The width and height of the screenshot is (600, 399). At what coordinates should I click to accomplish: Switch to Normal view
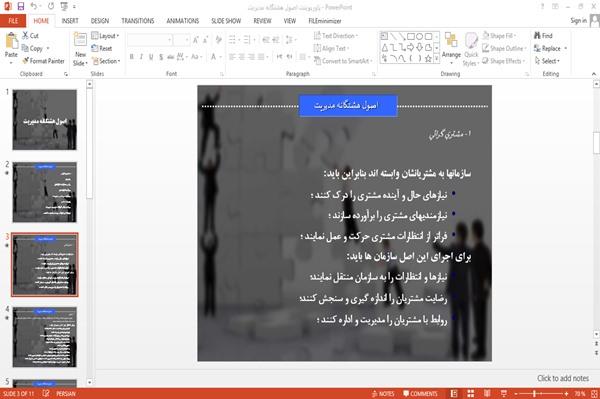point(454,393)
